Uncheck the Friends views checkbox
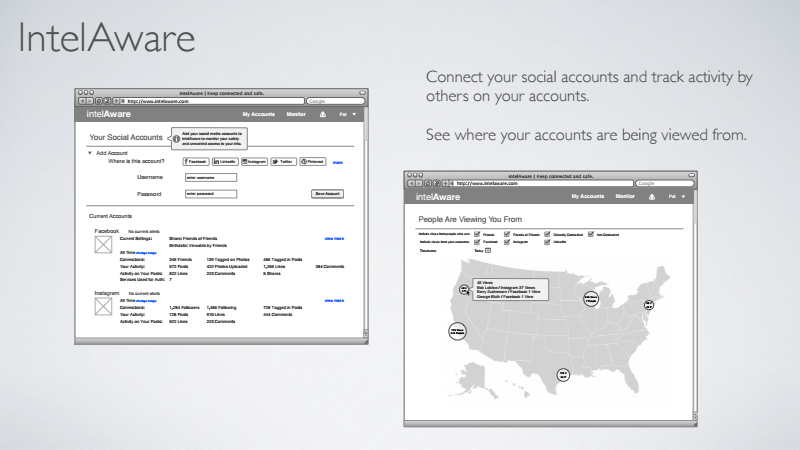Image resolution: width=800 pixels, height=450 pixels. (x=477, y=234)
